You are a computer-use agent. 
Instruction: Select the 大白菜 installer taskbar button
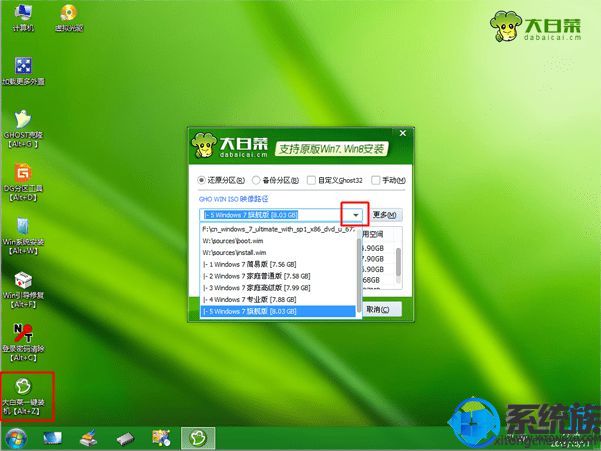(x=198, y=438)
